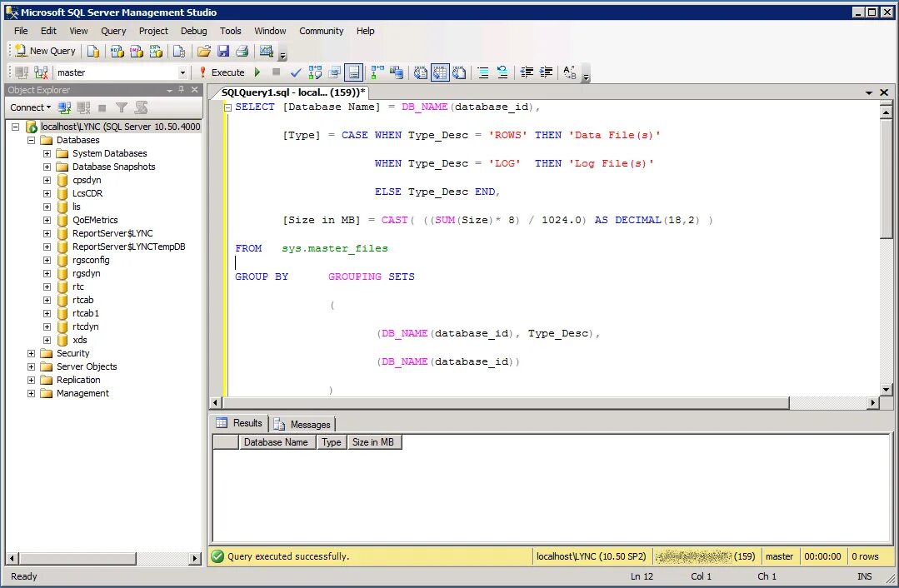The height and width of the screenshot is (588, 899).
Task: Toggle Object Explorer auto-hide pin
Action: click(x=181, y=89)
